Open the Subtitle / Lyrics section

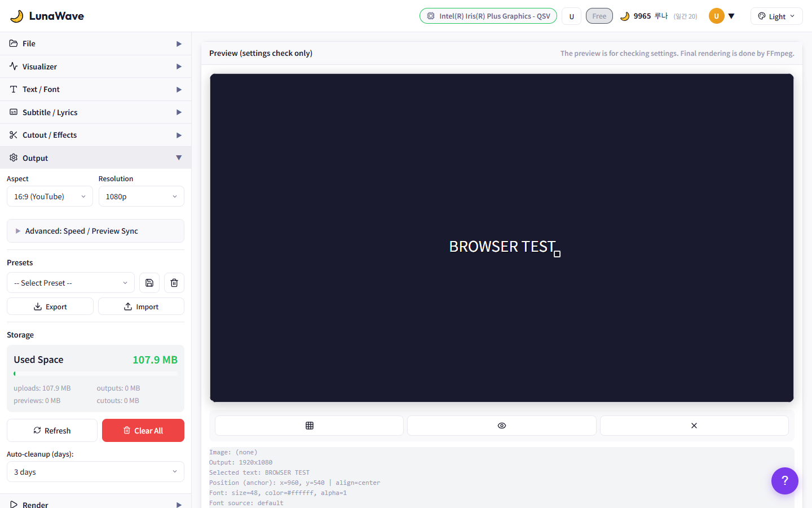[95, 112]
